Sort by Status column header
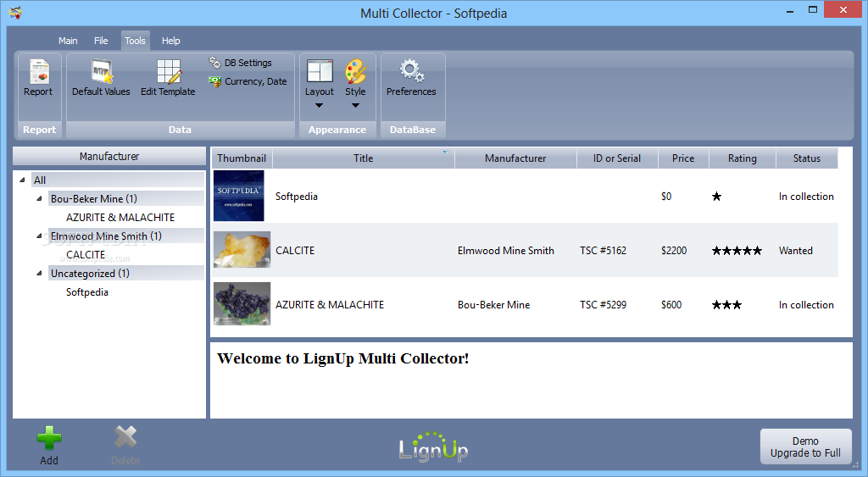This screenshot has height=477, width=868. coord(807,158)
